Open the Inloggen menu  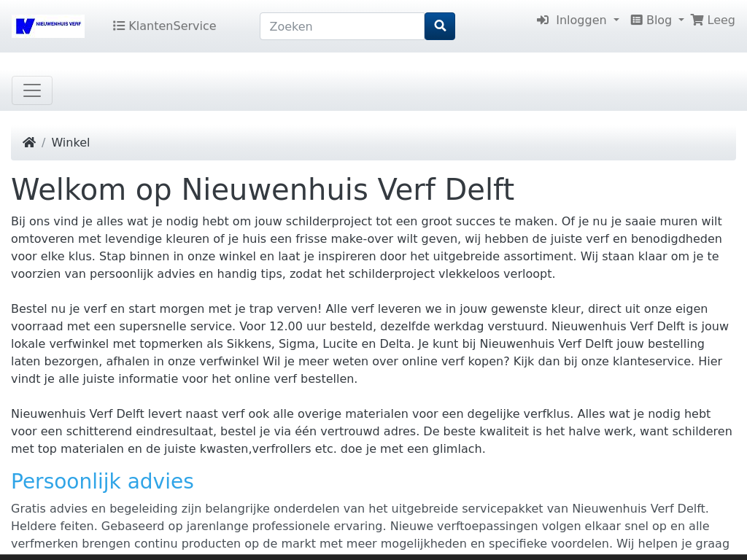[x=581, y=20]
